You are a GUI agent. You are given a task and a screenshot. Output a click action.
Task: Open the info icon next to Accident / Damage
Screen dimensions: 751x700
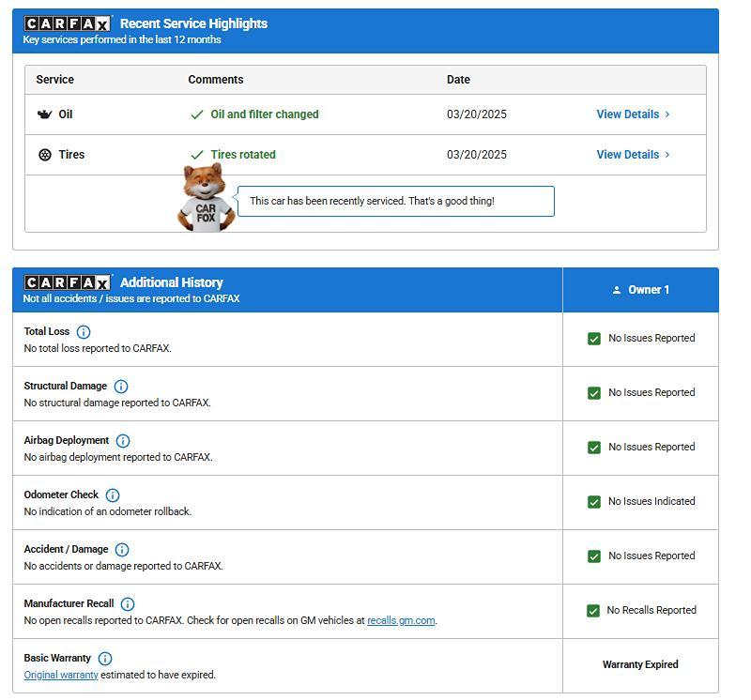pyautogui.click(x=122, y=550)
